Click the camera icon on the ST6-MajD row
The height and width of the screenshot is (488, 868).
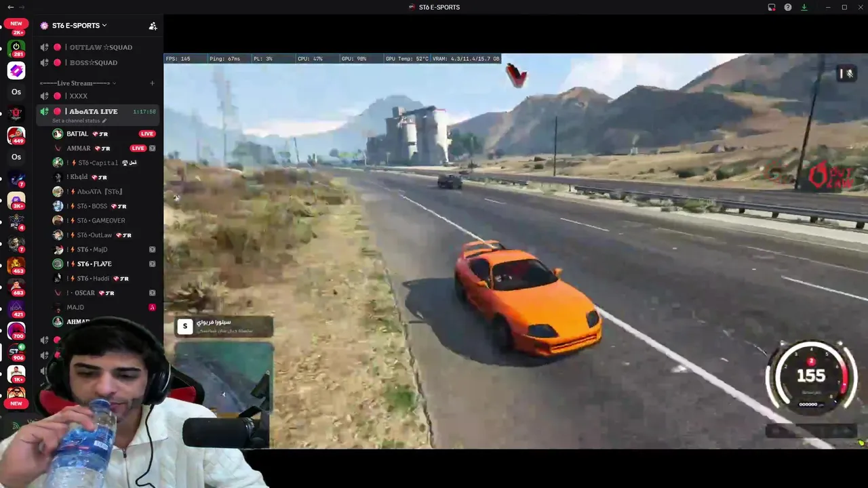[152, 249]
